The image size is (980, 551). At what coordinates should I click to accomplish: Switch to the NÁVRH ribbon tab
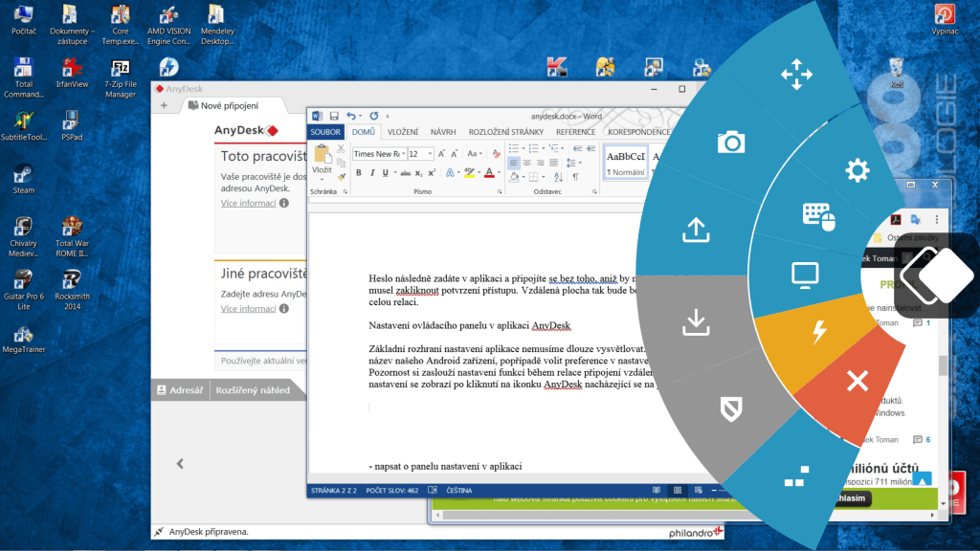tap(443, 132)
